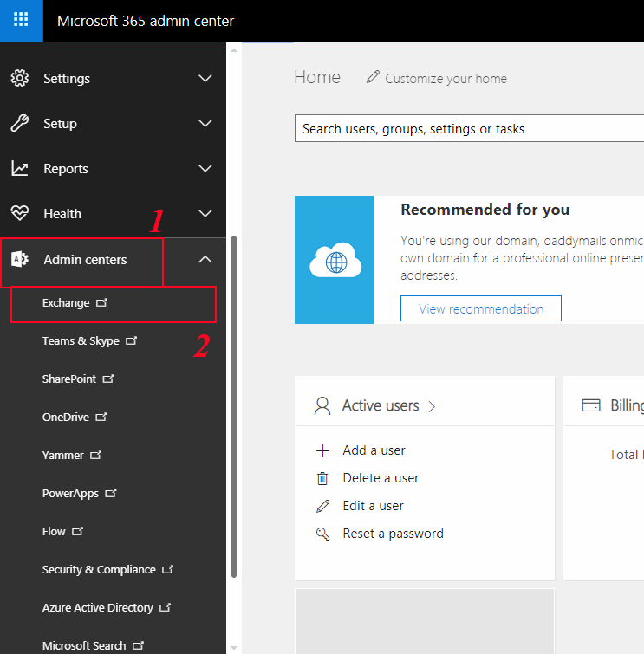Click the Active users person icon
Screen dimensions: 644x654
coord(322,406)
